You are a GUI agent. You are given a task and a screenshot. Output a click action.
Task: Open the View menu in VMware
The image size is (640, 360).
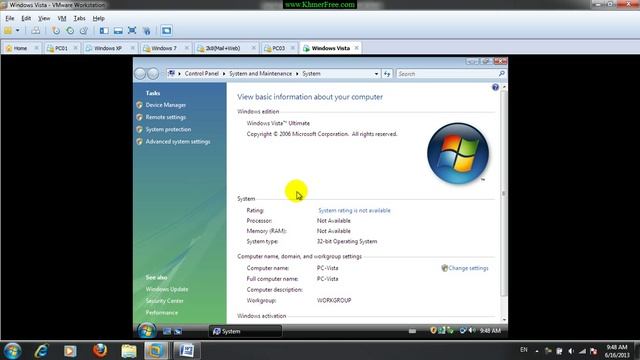coord(44,18)
